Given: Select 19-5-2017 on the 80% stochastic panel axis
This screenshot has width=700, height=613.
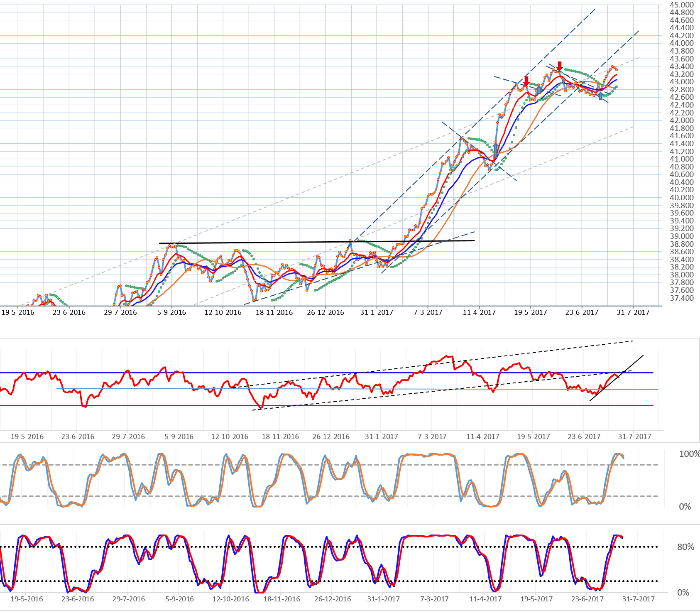Looking at the screenshot, I should point(536,599).
